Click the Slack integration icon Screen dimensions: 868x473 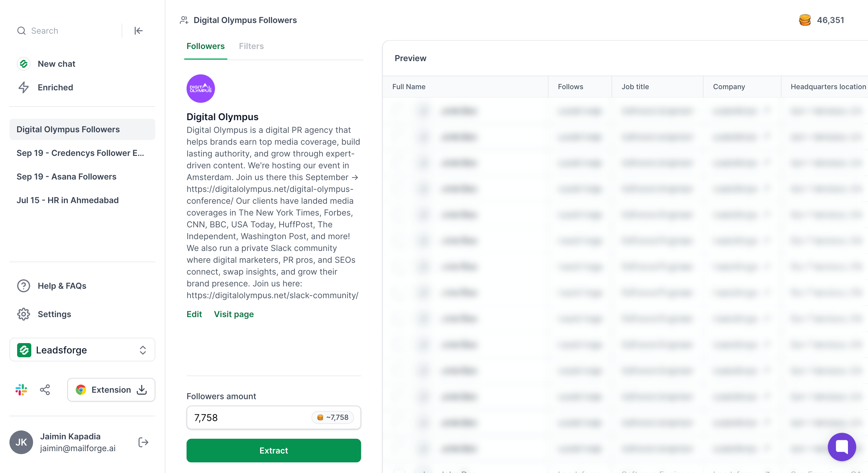21,389
